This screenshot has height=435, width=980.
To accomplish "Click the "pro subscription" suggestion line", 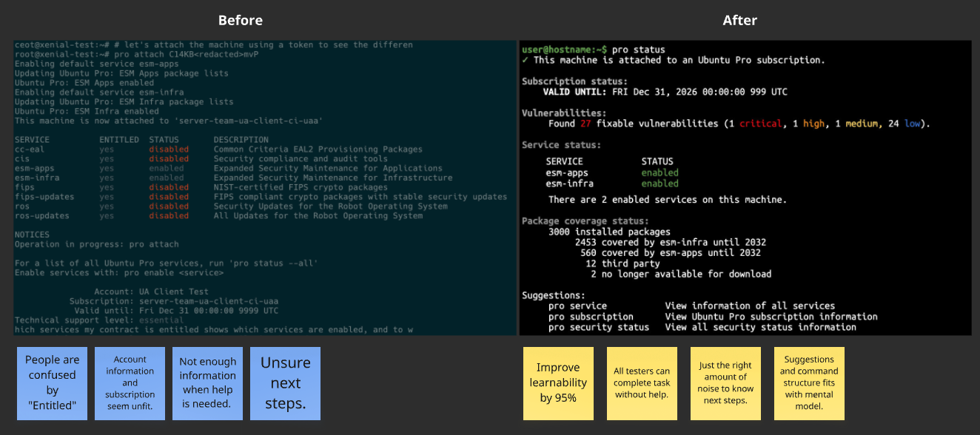I will click(713, 317).
